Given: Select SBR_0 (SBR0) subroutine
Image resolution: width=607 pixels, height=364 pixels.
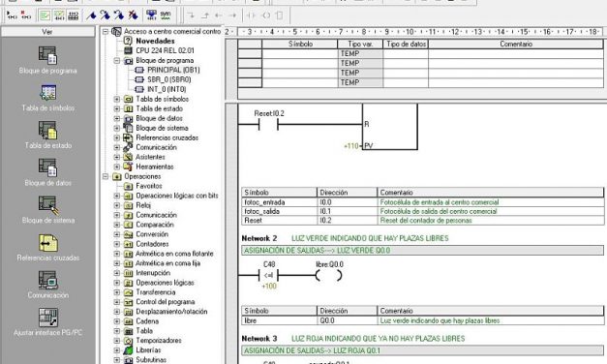Looking at the screenshot, I should (169, 79).
